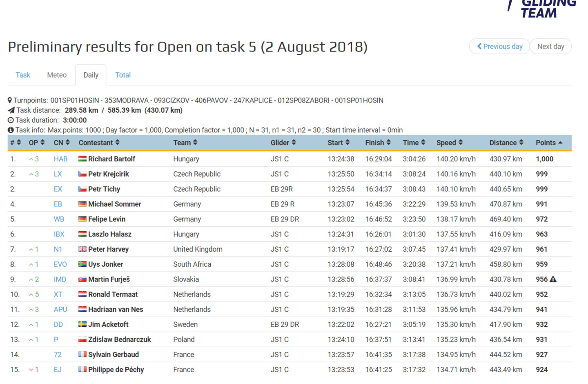Viewport: 588px width, 384px height.
Task: Go to Previous day results
Action: [499, 47]
